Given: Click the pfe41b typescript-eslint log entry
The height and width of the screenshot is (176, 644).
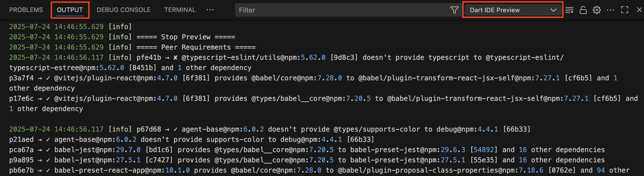Looking at the screenshot, I should click(256, 58).
